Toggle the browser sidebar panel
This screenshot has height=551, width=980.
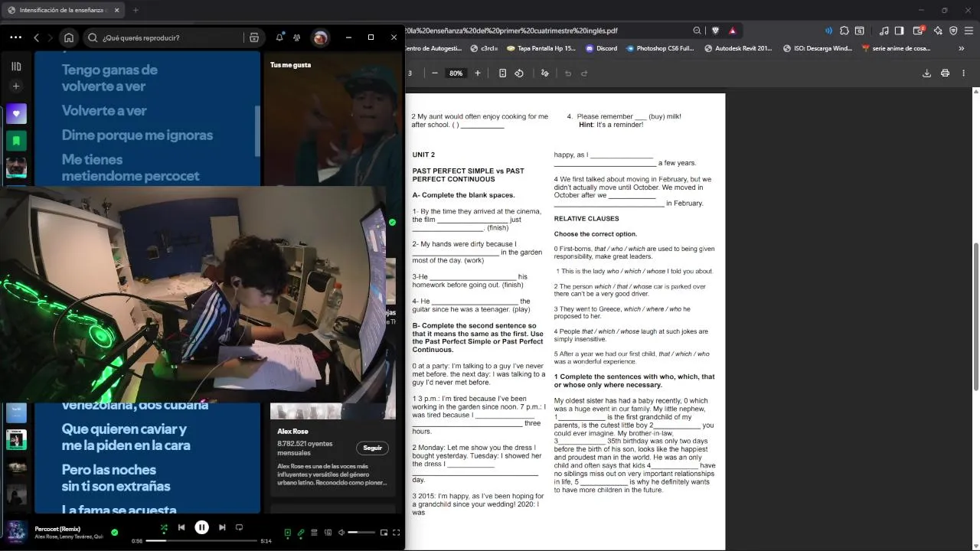click(900, 31)
